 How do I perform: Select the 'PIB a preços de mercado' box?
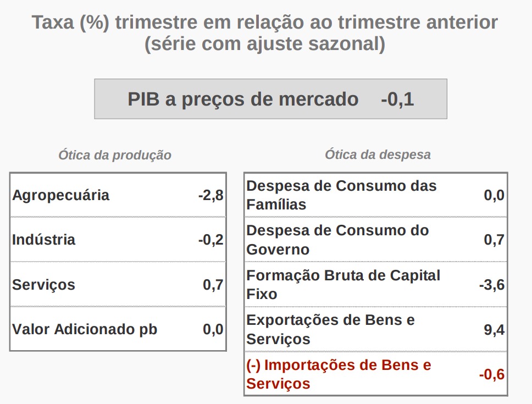[270, 99]
